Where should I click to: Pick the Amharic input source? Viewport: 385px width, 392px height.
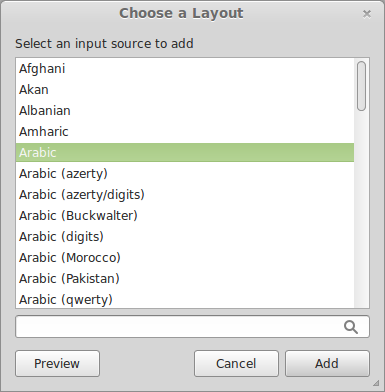click(x=185, y=132)
